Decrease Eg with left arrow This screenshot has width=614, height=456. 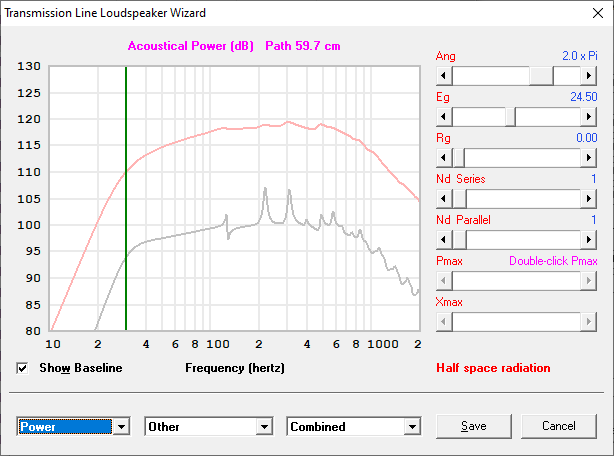pos(444,117)
